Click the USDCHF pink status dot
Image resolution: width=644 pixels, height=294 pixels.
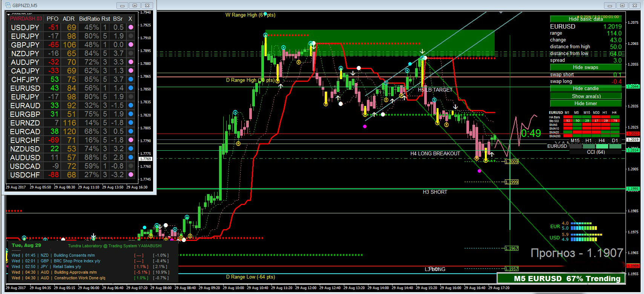click(x=131, y=175)
